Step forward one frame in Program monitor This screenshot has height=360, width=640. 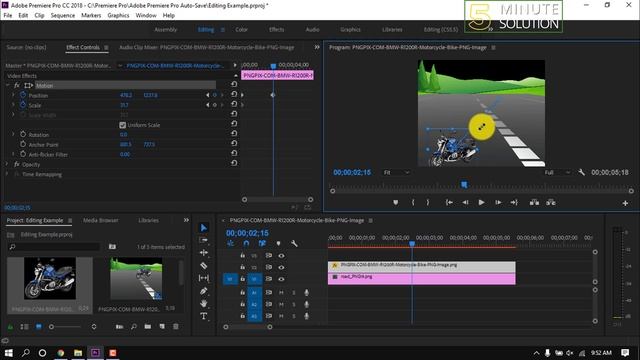[498, 202]
